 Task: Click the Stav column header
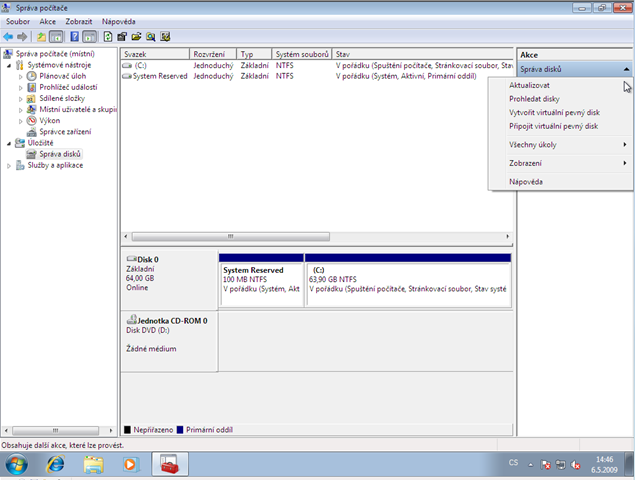422,54
